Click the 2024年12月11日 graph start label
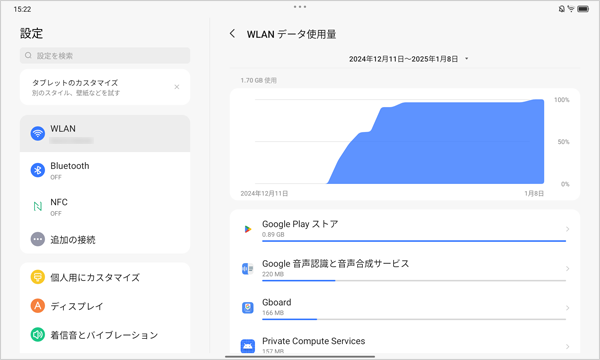Screen dimensions: 600x360 [x=264, y=194]
